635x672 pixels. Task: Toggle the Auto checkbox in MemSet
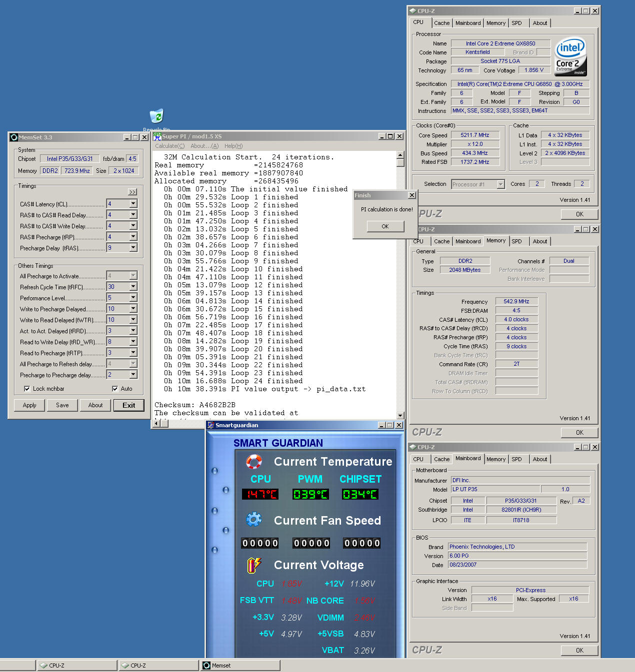click(115, 389)
